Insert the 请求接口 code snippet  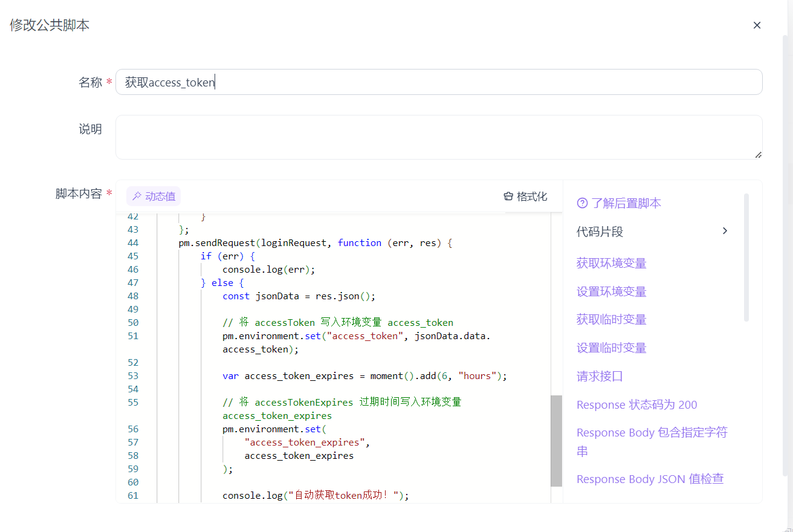[x=600, y=375]
